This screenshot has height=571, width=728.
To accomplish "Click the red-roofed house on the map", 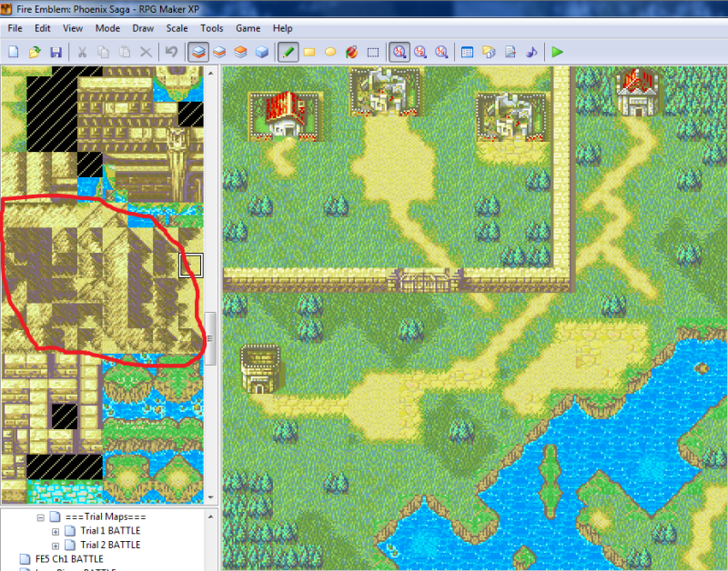I will click(285, 115).
